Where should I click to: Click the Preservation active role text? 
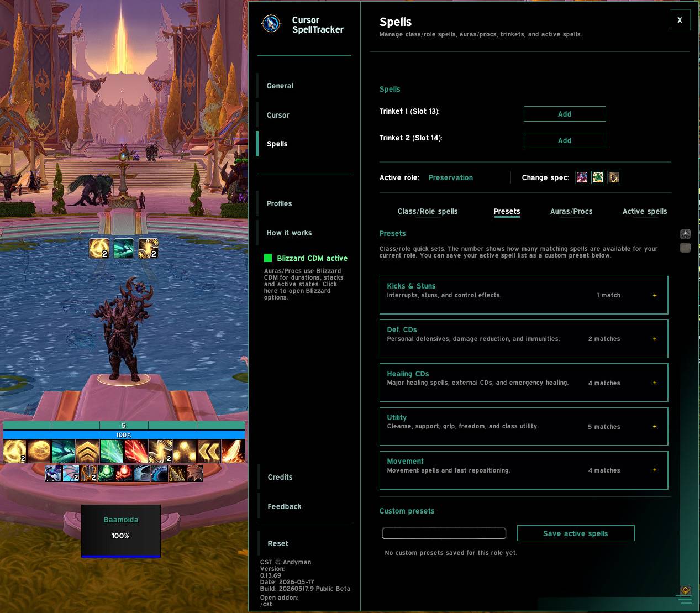[x=450, y=177]
